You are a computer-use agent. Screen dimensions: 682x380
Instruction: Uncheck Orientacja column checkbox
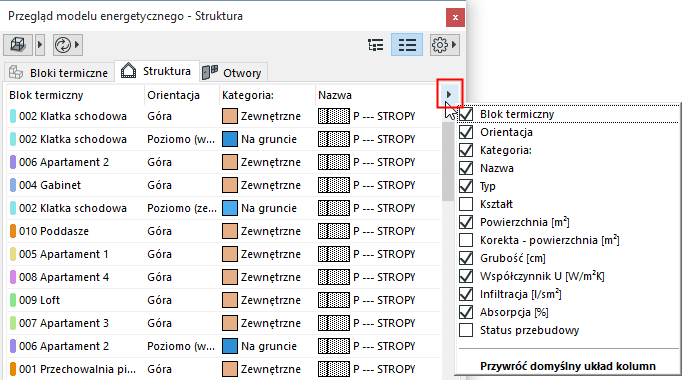[x=466, y=132]
